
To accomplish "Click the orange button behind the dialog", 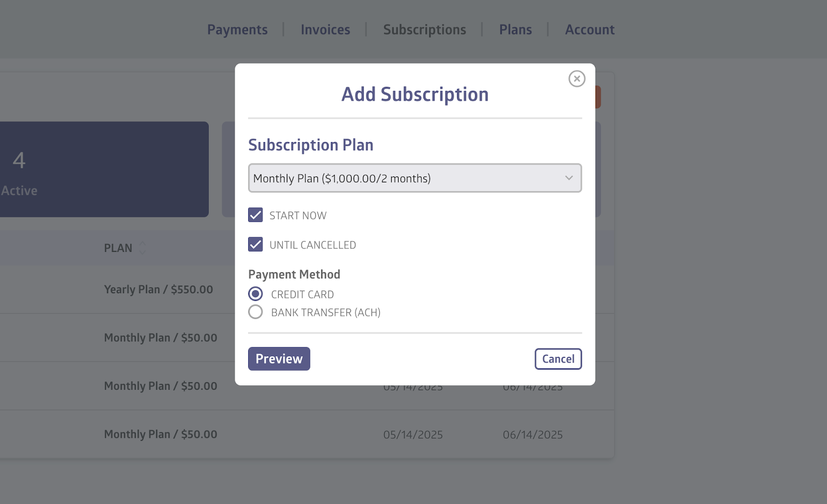I will coord(598,97).
